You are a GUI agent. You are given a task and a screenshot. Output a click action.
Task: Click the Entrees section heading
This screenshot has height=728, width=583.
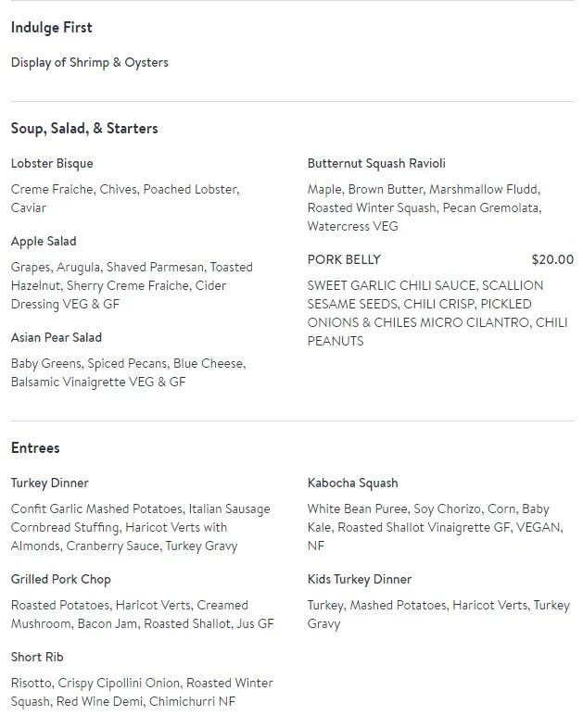35,448
